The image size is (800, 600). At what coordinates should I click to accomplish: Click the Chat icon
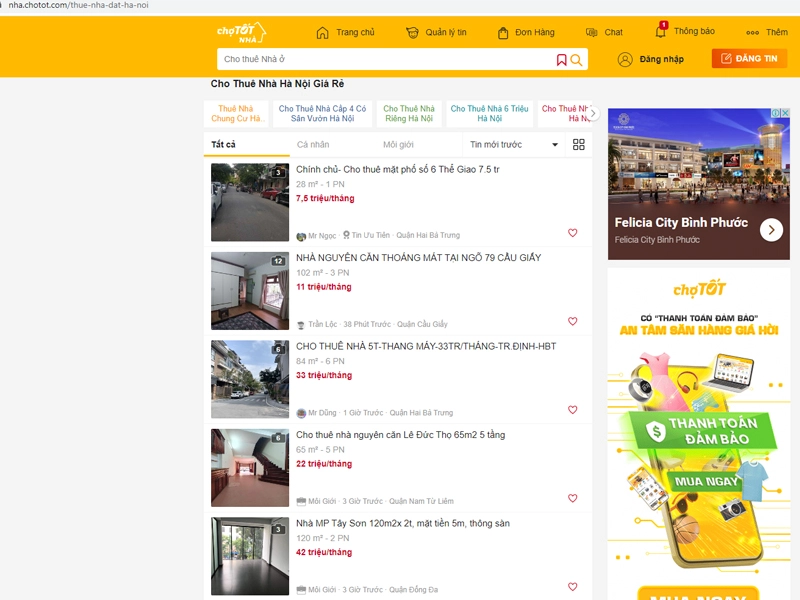coord(591,33)
